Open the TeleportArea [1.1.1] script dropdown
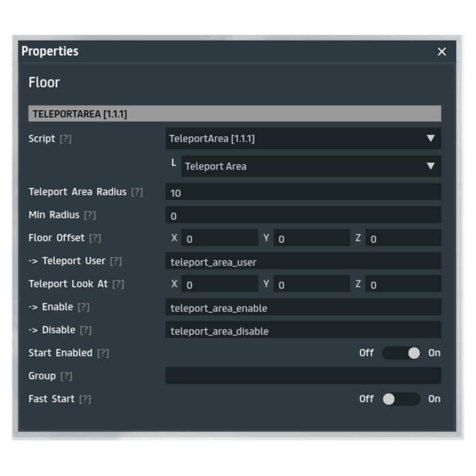 [x=303, y=139]
